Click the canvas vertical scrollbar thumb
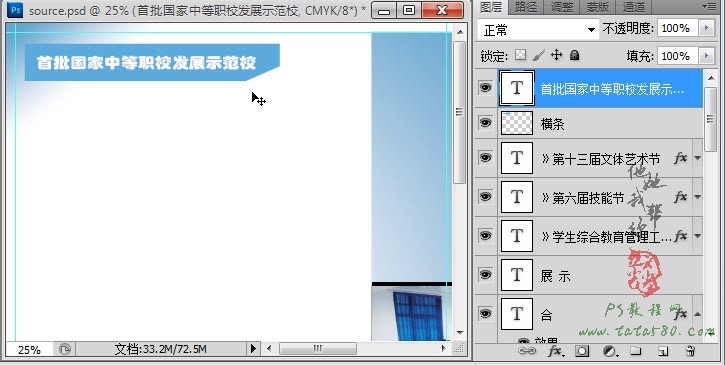 point(459,112)
